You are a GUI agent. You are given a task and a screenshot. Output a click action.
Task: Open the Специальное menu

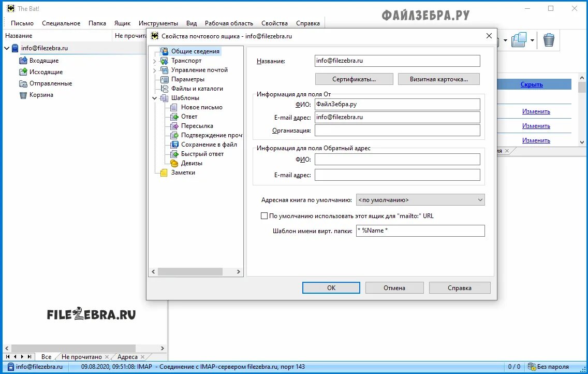pyautogui.click(x=61, y=23)
